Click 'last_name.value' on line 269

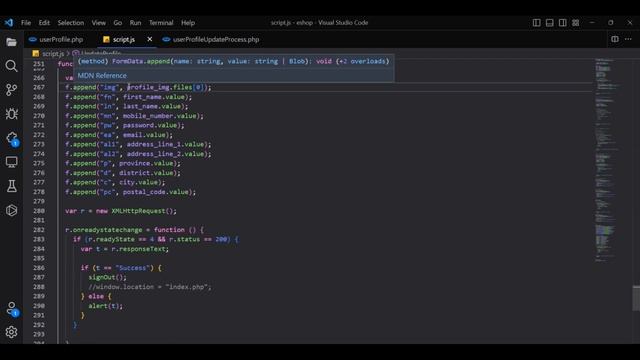152,107
